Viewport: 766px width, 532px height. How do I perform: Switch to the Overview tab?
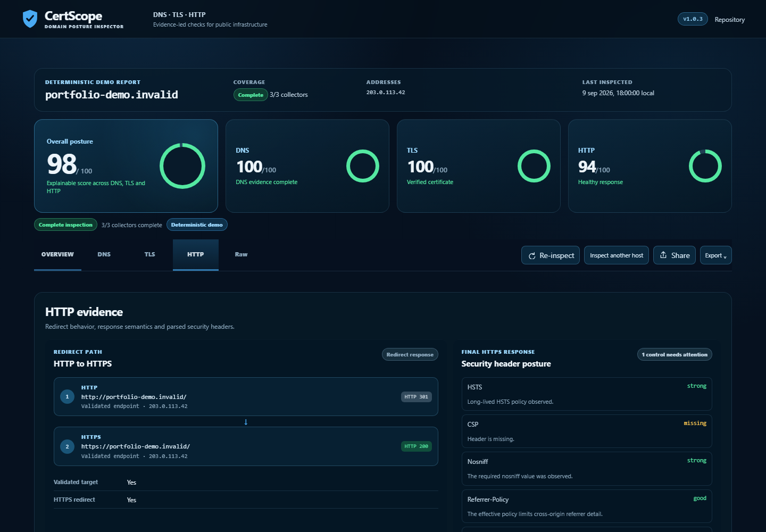click(57, 254)
